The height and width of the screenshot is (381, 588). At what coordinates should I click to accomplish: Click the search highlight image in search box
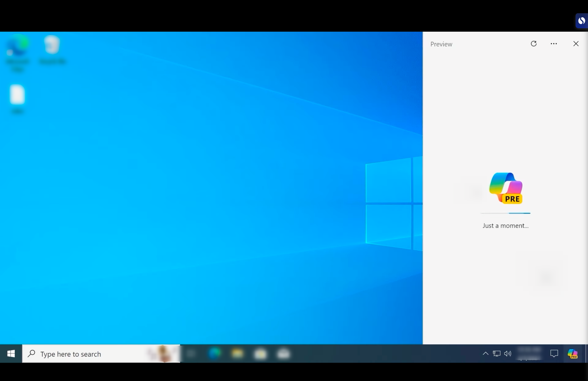pyautogui.click(x=162, y=354)
